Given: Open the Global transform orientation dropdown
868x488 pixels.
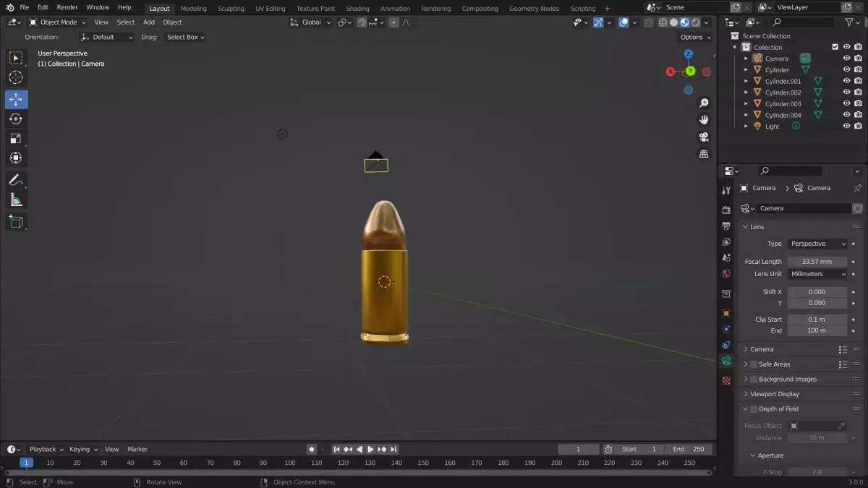Looking at the screenshot, I should pyautogui.click(x=310, y=22).
